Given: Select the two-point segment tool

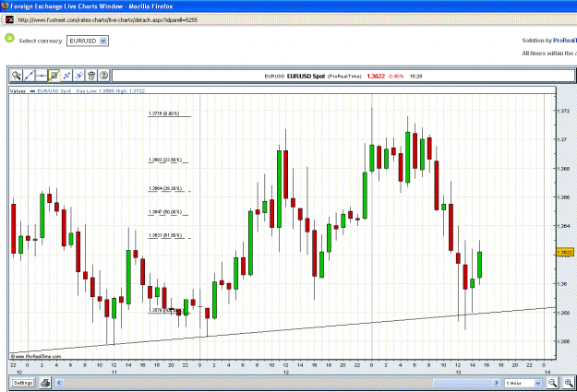Looking at the screenshot, I should pos(66,76).
